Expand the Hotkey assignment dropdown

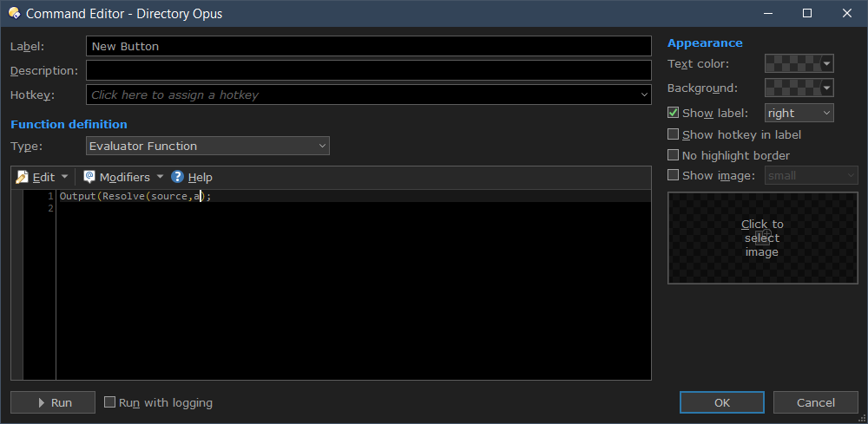(644, 95)
